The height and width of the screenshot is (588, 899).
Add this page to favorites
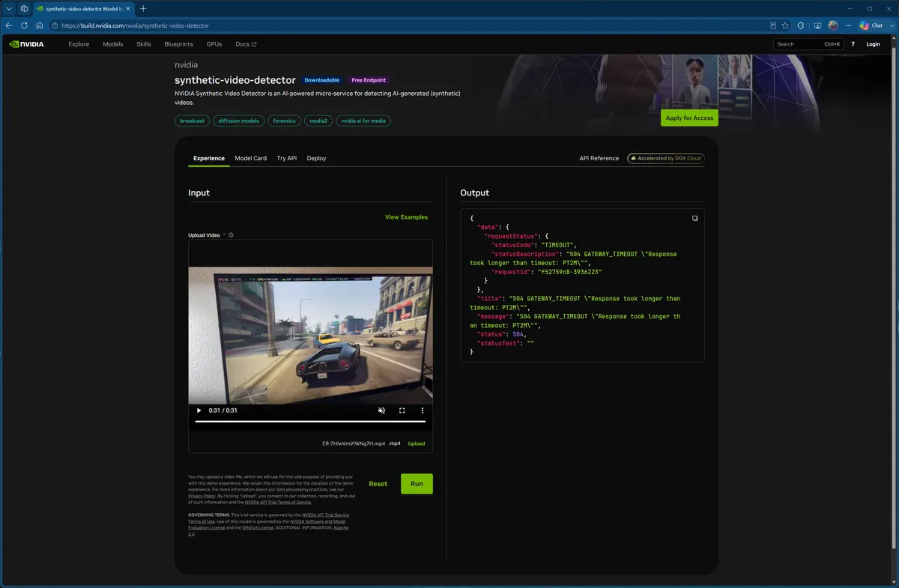[x=785, y=25]
